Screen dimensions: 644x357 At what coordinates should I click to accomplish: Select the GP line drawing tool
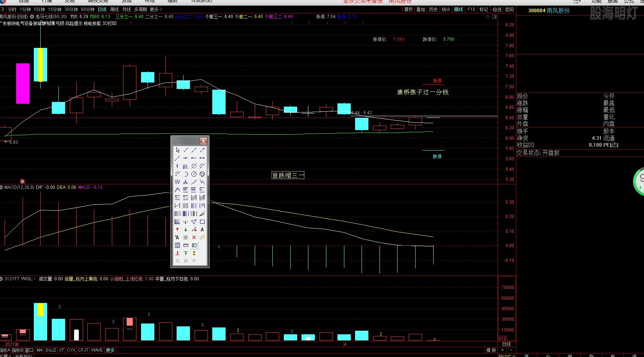[x=186, y=189]
